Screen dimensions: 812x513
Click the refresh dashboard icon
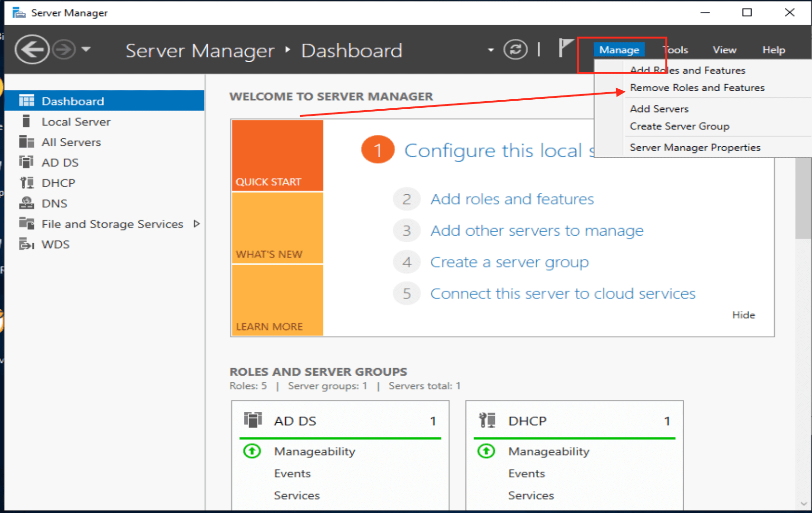(515, 49)
